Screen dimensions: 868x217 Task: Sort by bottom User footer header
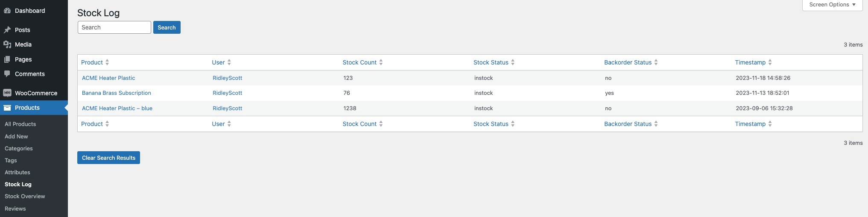(218, 124)
